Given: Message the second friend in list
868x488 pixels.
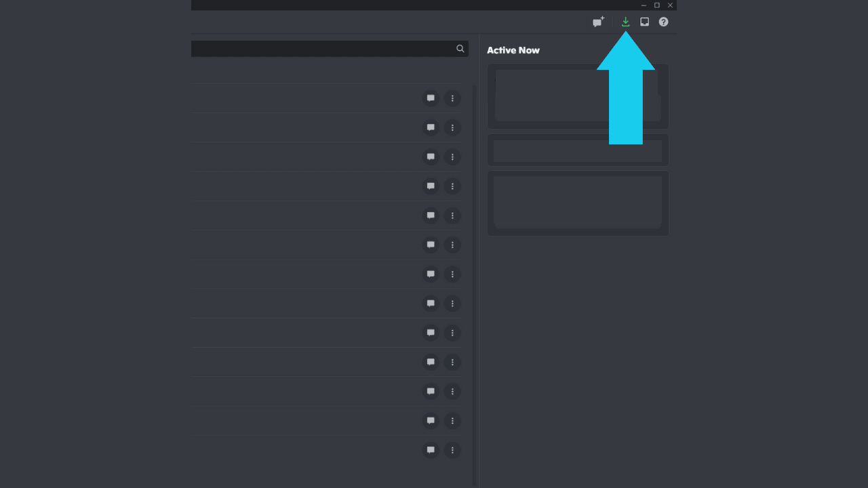Looking at the screenshot, I should pyautogui.click(x=431, y=127).
